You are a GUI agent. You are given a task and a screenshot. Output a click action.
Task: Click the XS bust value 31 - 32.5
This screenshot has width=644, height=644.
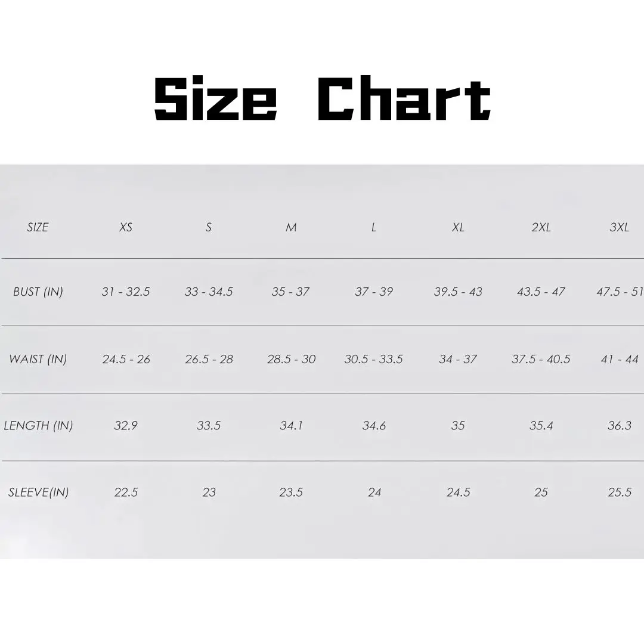pos(126,292)
